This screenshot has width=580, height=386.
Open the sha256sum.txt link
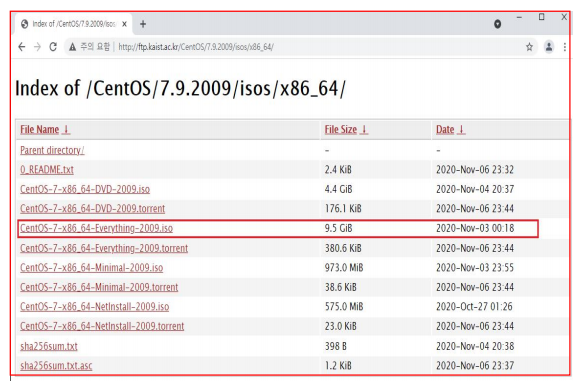point(49,346)
